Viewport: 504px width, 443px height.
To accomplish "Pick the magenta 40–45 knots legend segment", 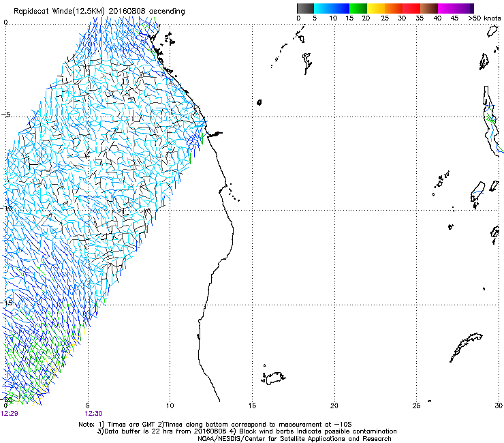I will [x=447, y=8].
